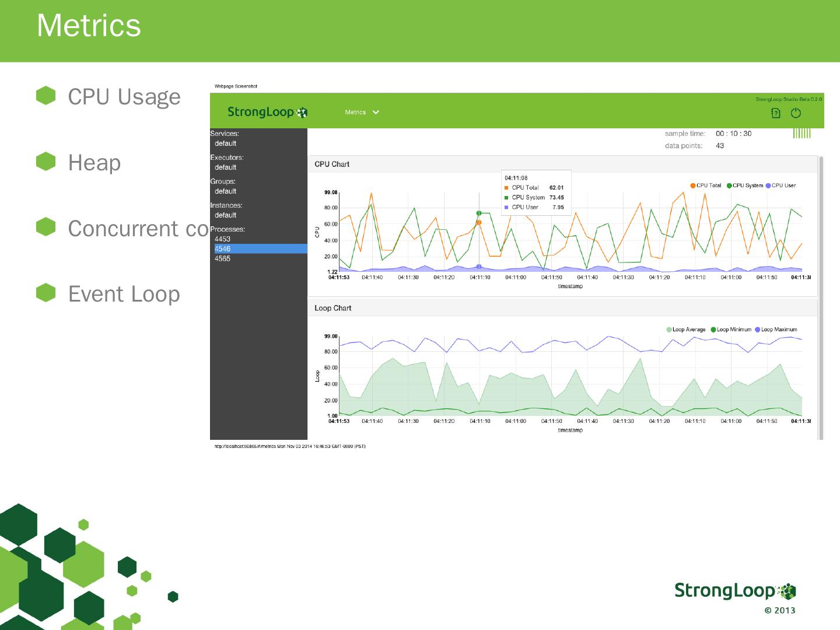Image resolution: width=840 pixels, height=630 pixels.
Task: Select default under Services
Action: [x=225, y=143]
